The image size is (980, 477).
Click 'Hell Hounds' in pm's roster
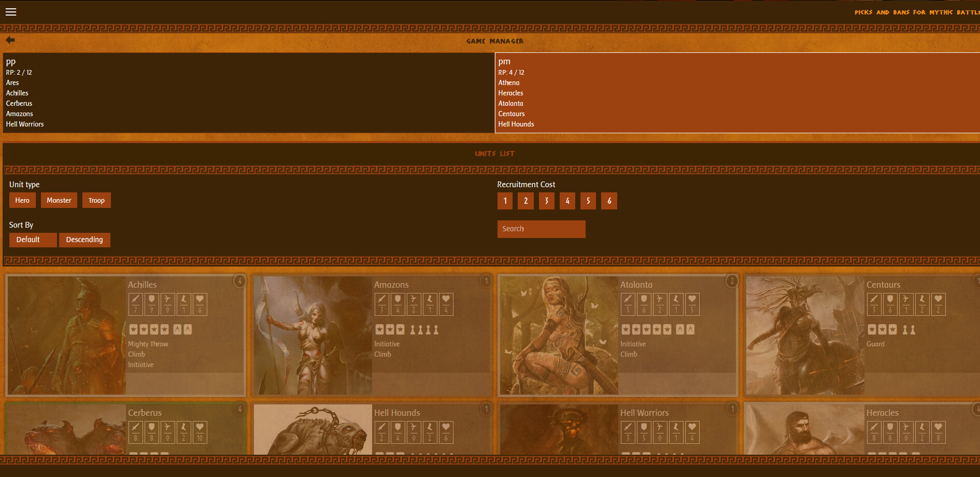(x=516, y=124)
